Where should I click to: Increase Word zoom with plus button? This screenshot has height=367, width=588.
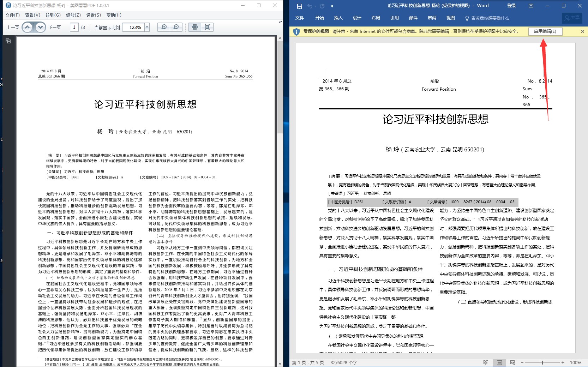tap(563, 363)
